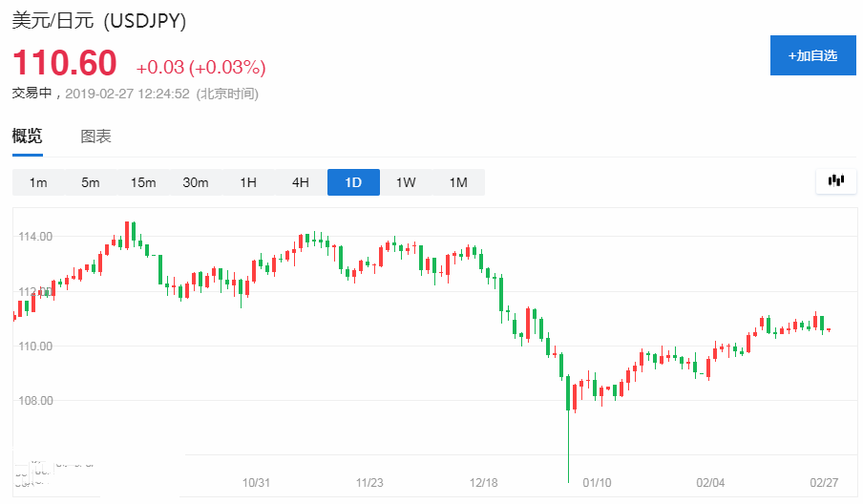This screenshot has height=504, width=863.
Task: Open the 图表 chart tab
Action: point(95,136)
